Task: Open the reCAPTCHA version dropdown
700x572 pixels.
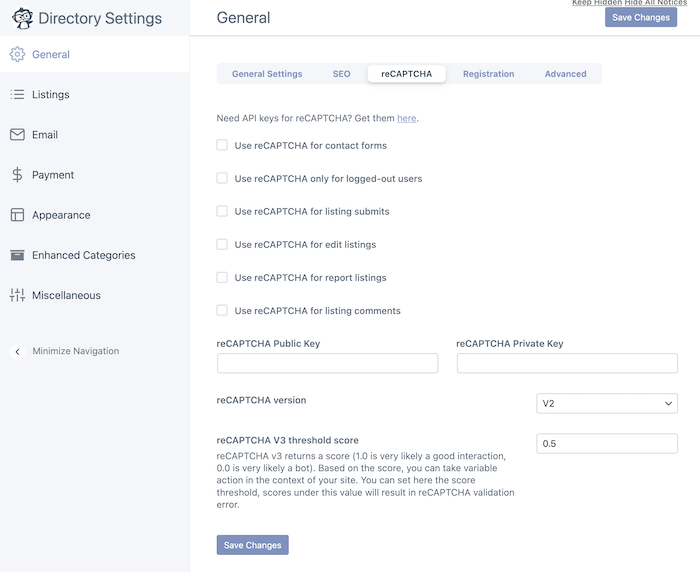Action: tap(607, 403)
